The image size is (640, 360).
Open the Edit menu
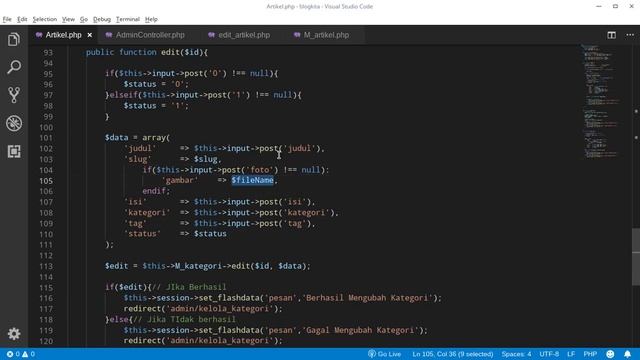point(22,19)
